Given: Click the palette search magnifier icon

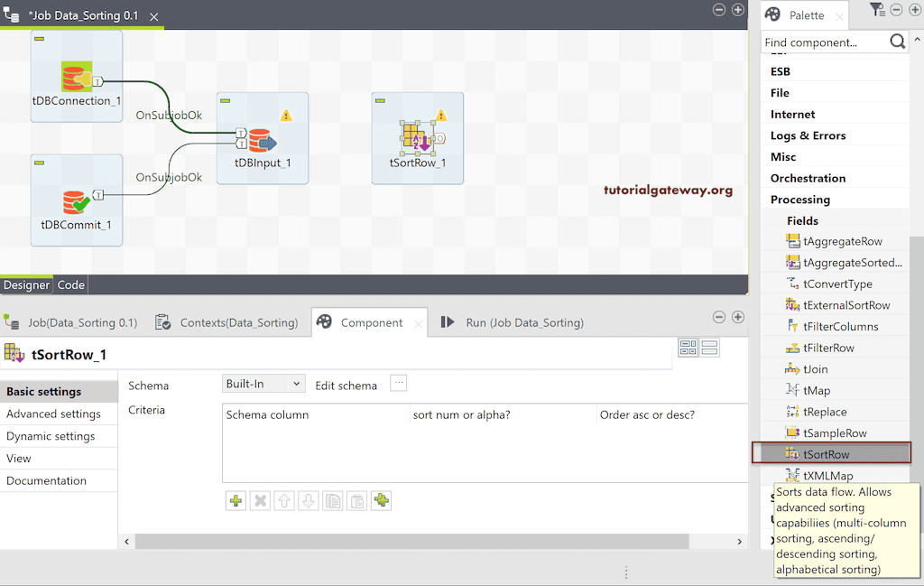Looking at the screenshot, I should (898, 42).
